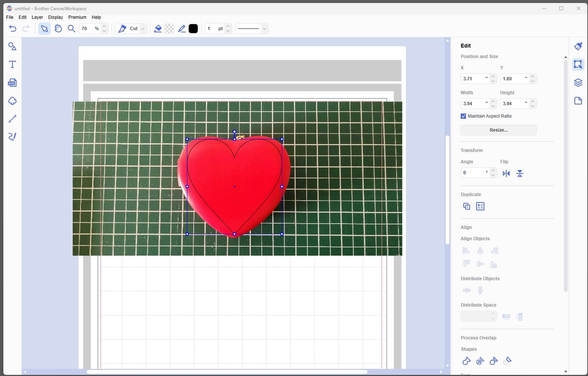Viewport: 588px width, 376px height.
Task: Click the Angle input field
Action: [475, 173]
